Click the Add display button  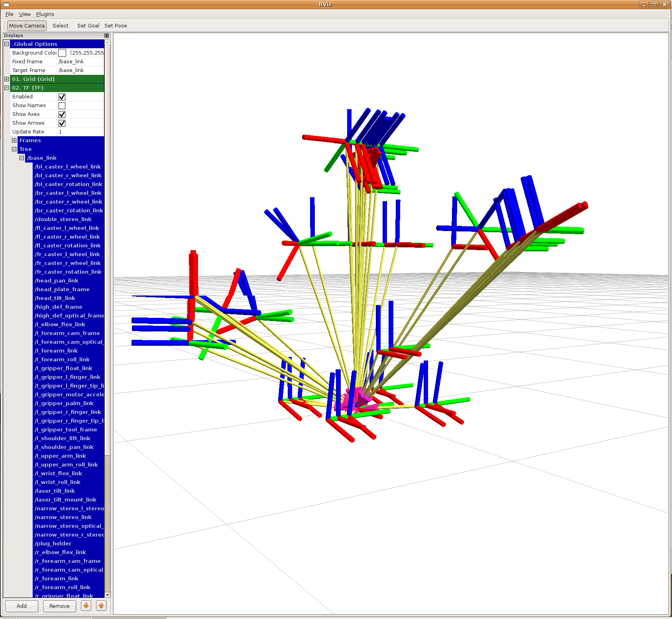click(x=22, y=606)
